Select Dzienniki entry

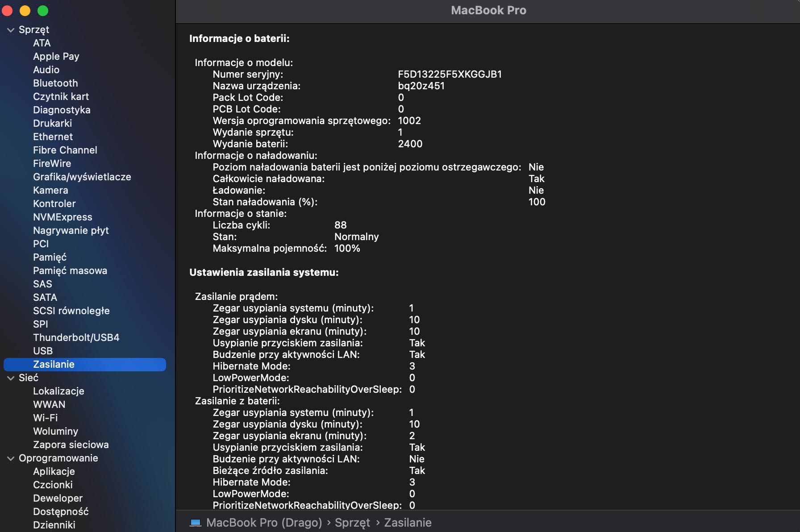pos(54,525)
